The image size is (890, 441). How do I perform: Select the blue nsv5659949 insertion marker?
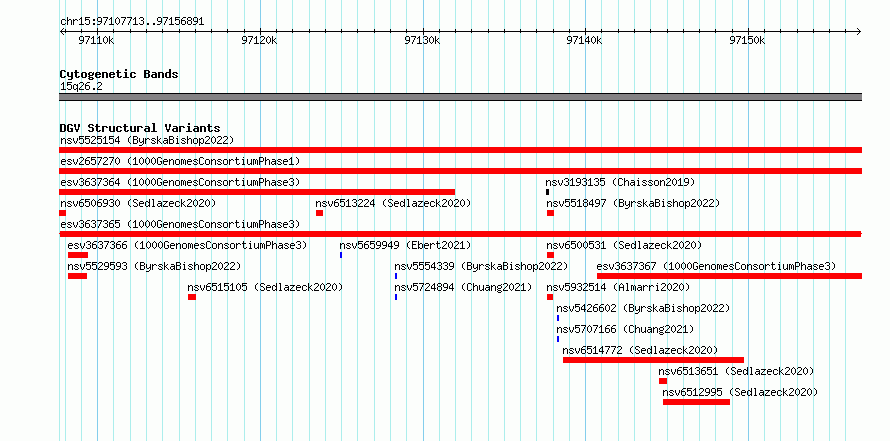[x=341, y=255]
